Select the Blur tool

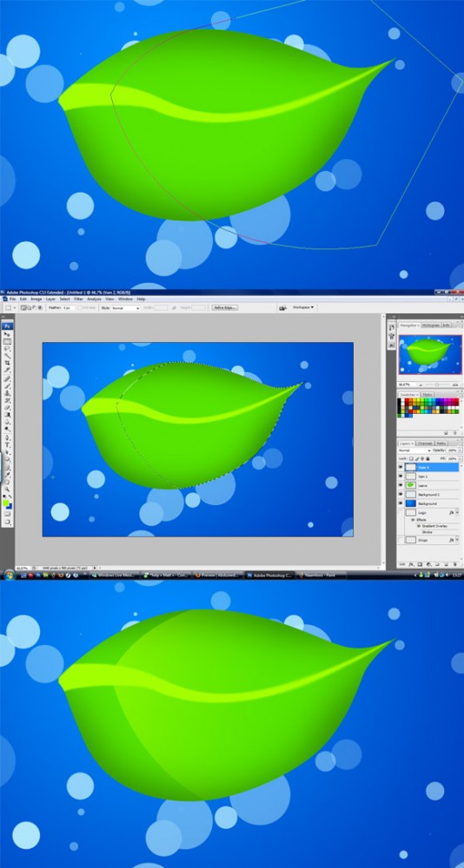7,421
